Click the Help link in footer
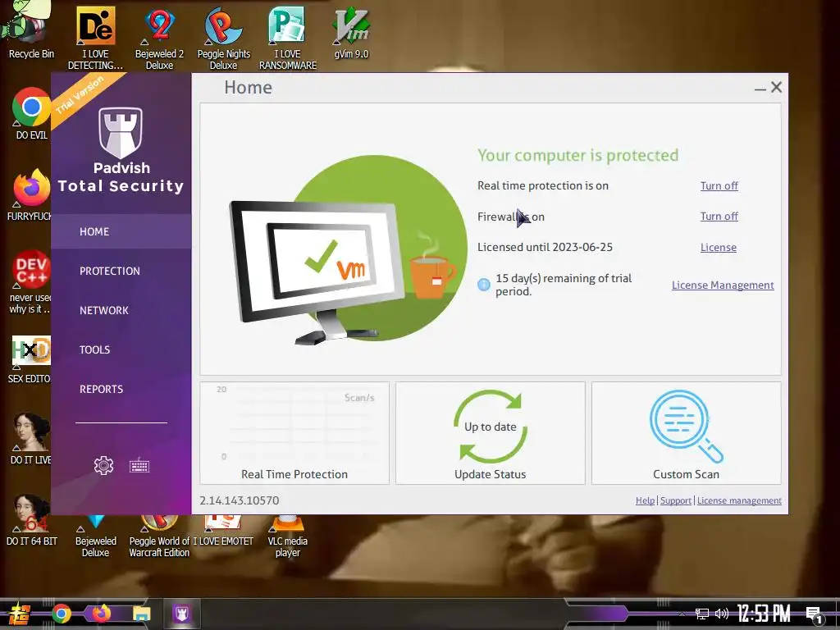This screenshot has width=840, height=630. click(645, 500)
